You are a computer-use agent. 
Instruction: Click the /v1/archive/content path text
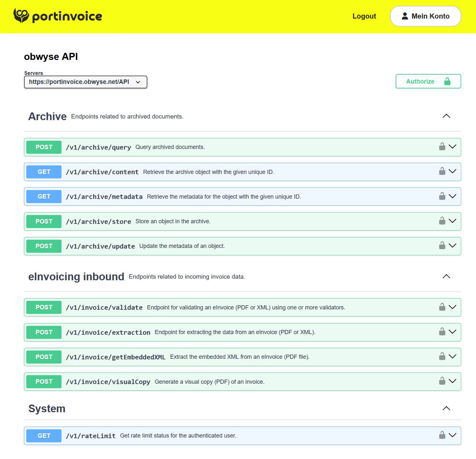(x=102, y=172)
